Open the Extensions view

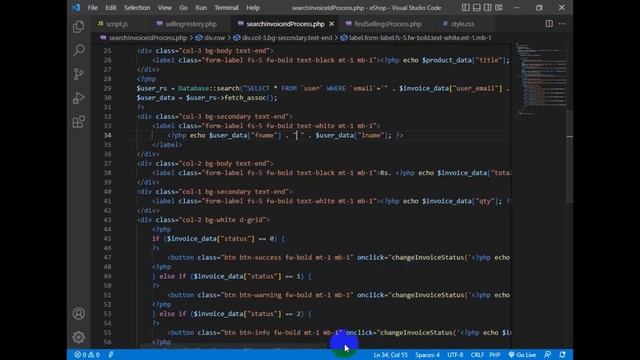[x=78, y=122]
